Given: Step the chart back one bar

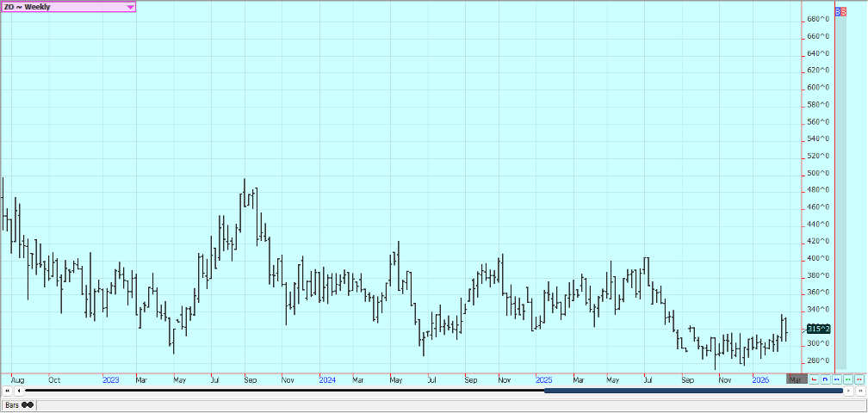Looking at the screenshot, I should pos(19,391).
